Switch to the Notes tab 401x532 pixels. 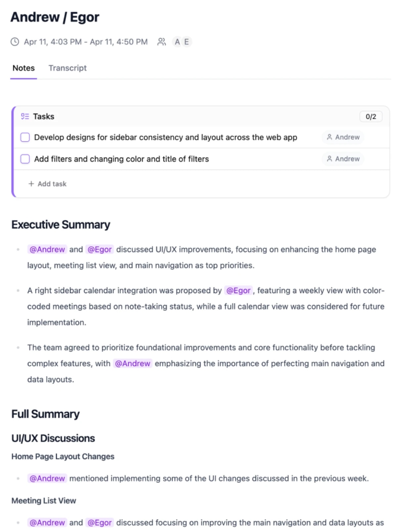click(x=23, y=68)
